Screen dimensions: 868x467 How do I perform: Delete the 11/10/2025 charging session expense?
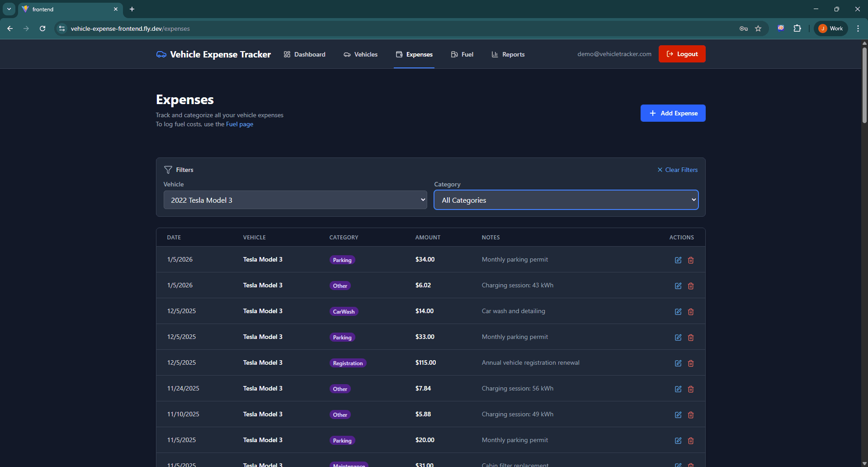point(690,415)
